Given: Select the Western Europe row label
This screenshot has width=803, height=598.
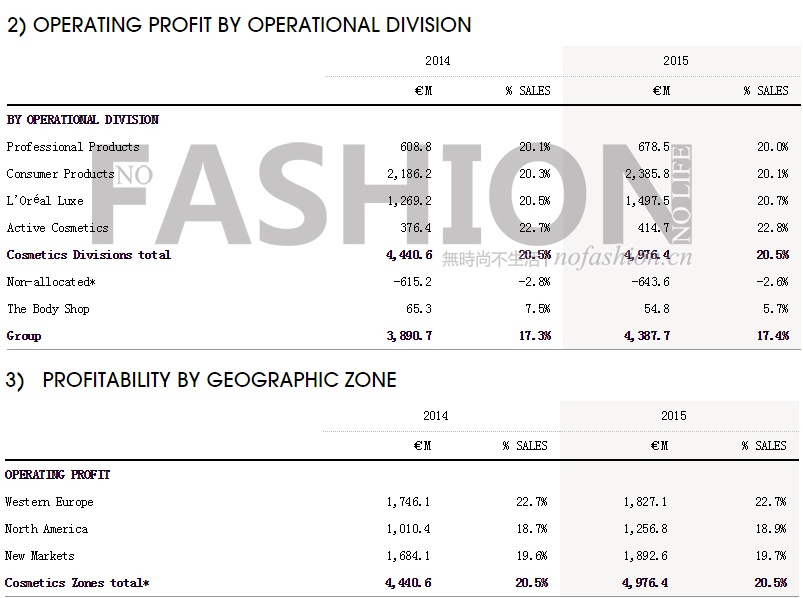Looking at the screenshot, I should click(x=49, y=502).
